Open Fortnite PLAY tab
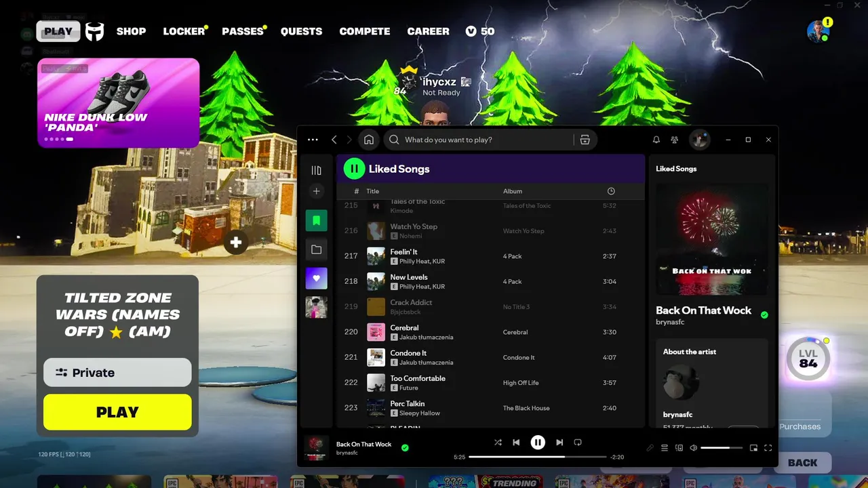This screenshot has height=488, width=868. pos(58,31)
